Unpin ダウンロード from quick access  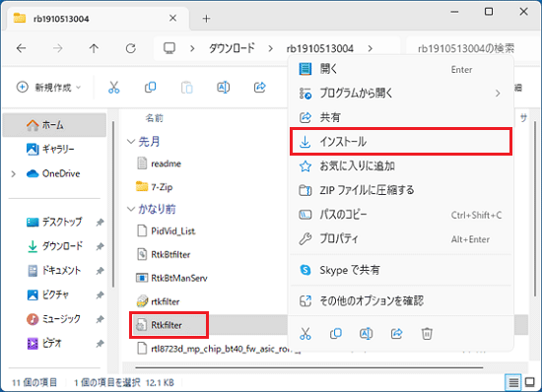[100, 246]
